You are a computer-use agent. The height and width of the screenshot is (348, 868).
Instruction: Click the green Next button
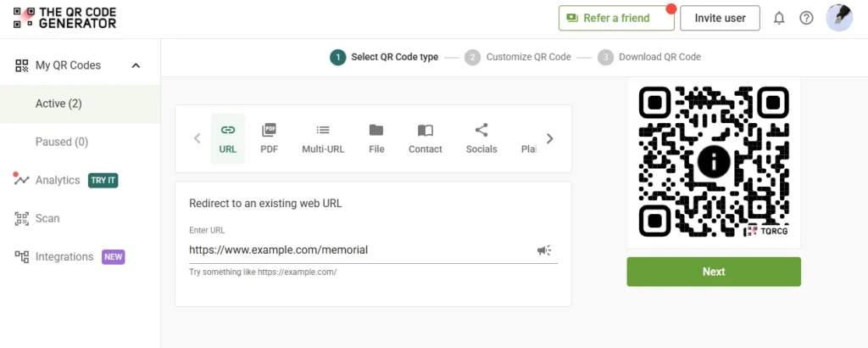[x=714, y=272]
